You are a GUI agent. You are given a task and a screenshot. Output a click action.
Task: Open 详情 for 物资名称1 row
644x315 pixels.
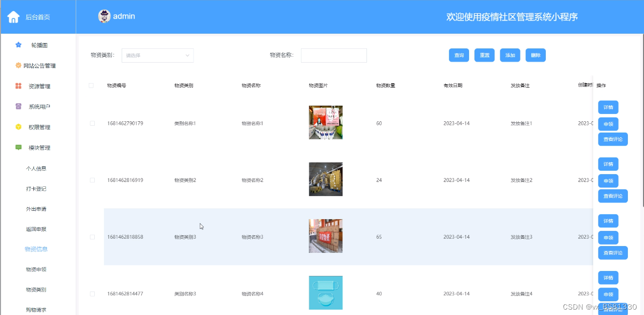pos(608,107)
